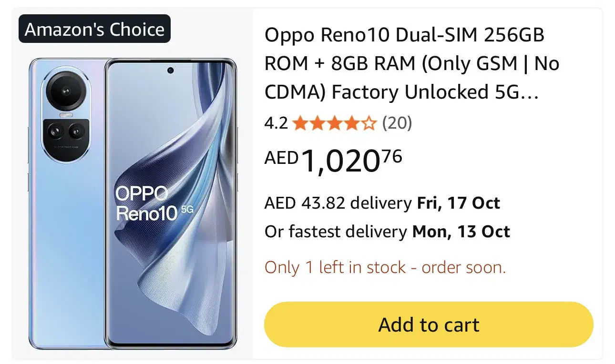Click the blue phone back panel image
The height and width of the screenshot is (364, 615).
tap(67, 248)
